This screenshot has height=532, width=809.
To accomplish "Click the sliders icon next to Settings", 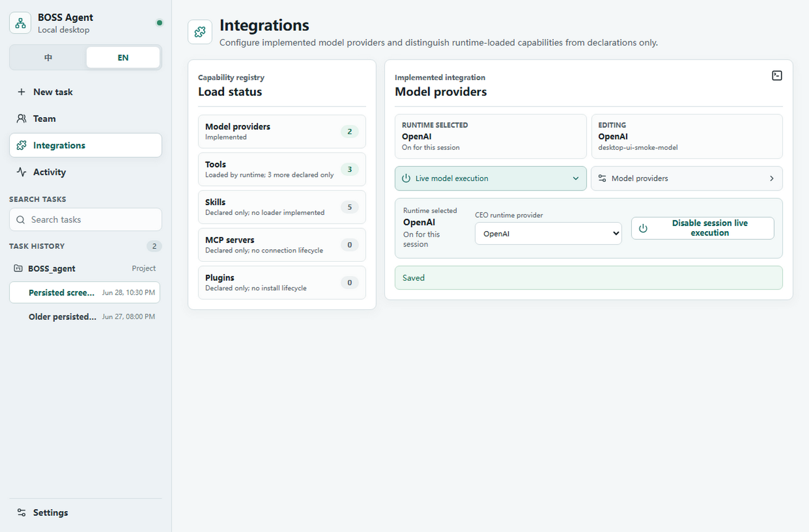I will point(21,513).
